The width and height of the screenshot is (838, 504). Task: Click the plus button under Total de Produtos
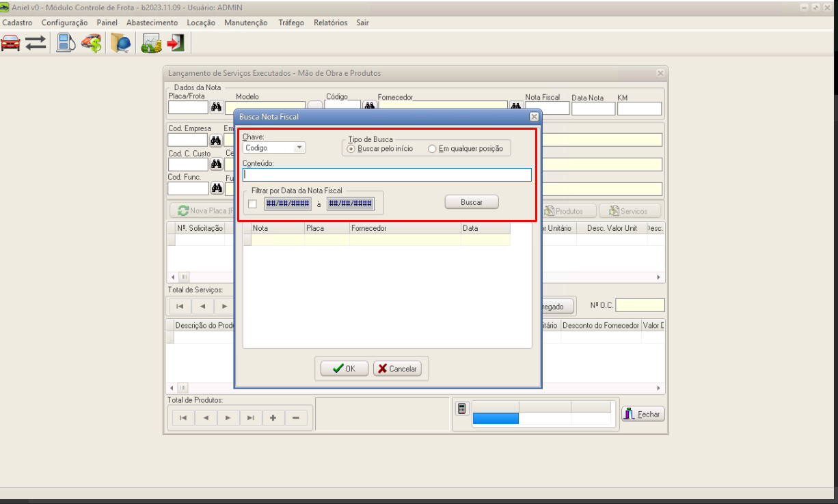(x=273, y=418)
